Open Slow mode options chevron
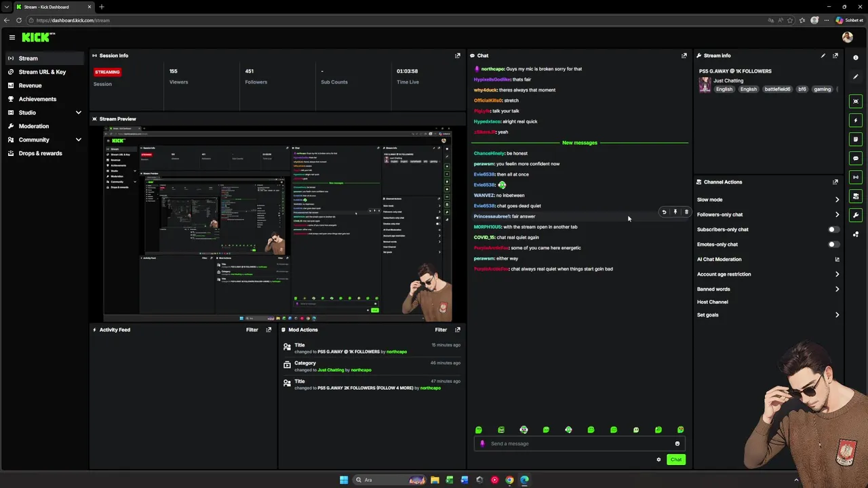868x488 pixels. (837, 200)
